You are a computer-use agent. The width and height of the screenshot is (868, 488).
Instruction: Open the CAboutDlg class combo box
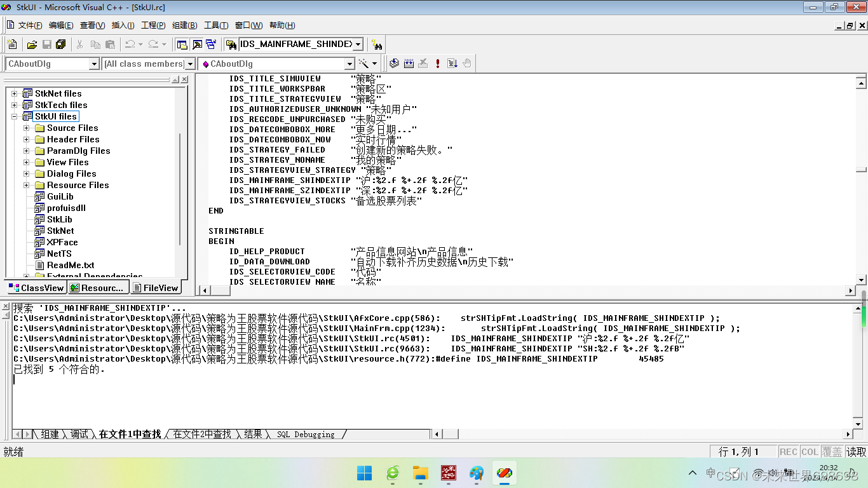tap(94, 64)
